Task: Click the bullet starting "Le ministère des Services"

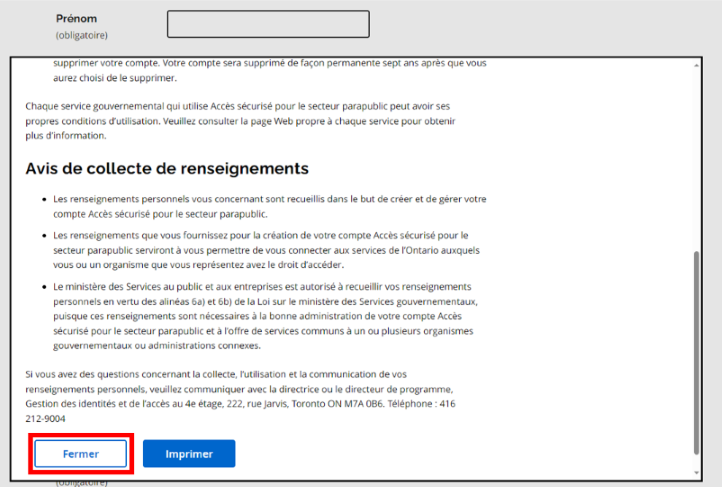Action: (265, 316)
